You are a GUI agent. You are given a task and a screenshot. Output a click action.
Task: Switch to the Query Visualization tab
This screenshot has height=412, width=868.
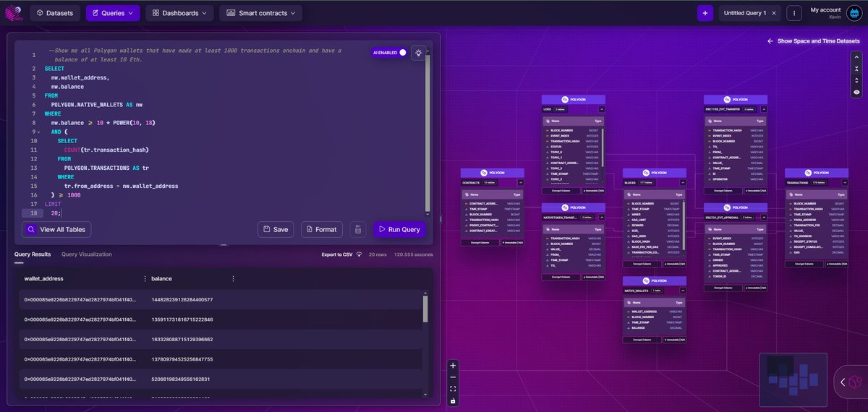pos(87,254)
